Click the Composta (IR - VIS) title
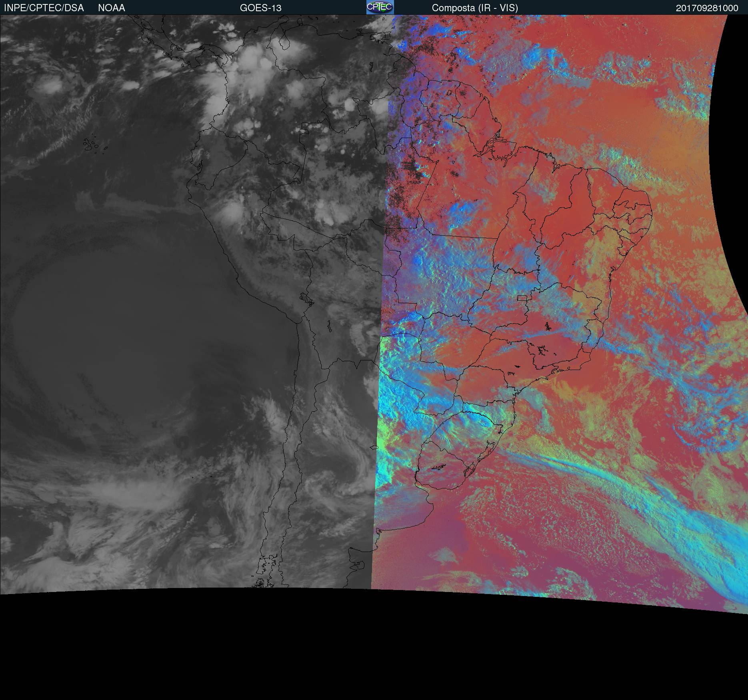The height and width of the screenshot is (700, 748). [475, 8]
